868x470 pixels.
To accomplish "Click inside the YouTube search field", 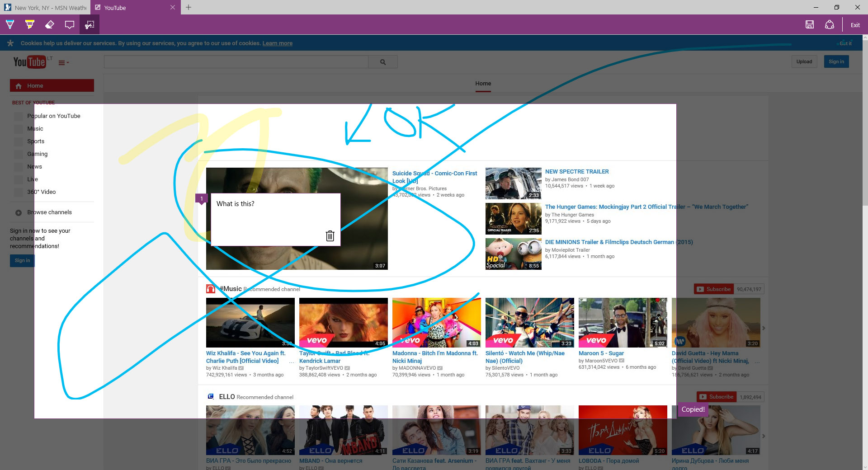I will coord(236,62).
